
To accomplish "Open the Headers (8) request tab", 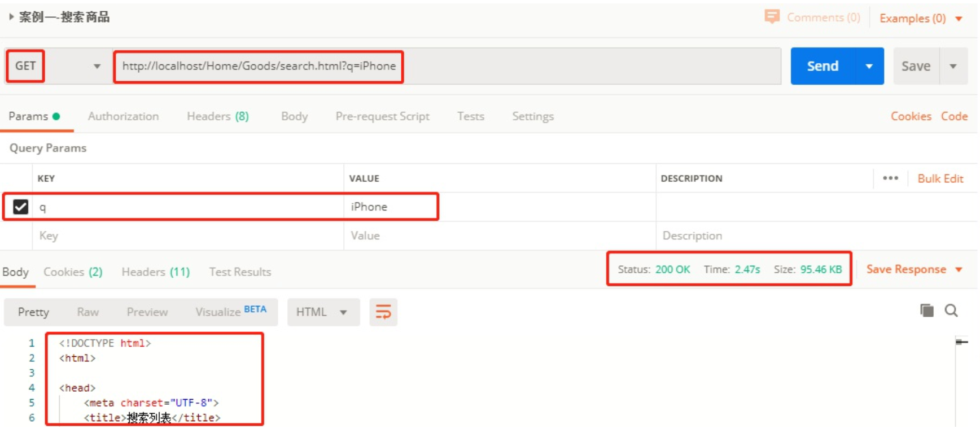I will pos(217,116).
